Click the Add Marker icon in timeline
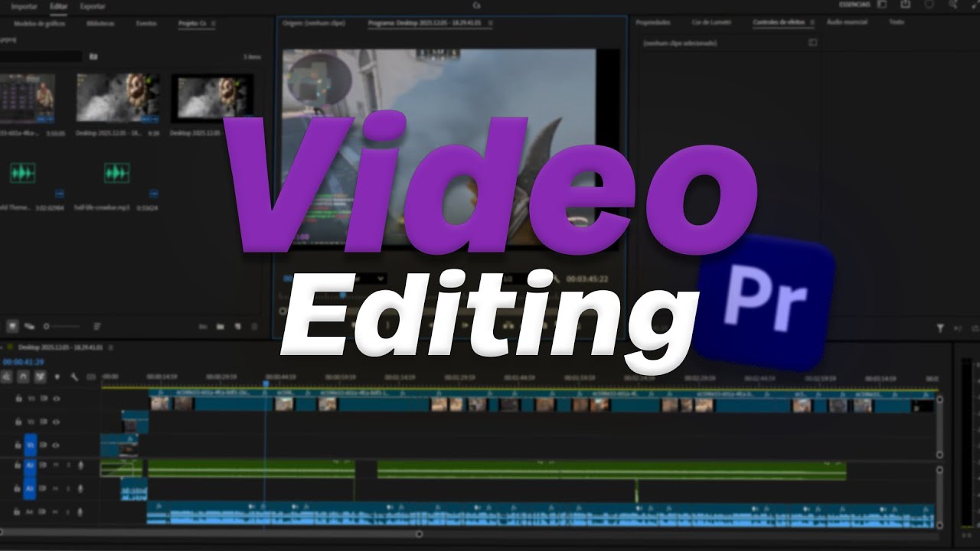Image resolution: width=980 pixels, height=551 pixels. [x=57, y=377]
